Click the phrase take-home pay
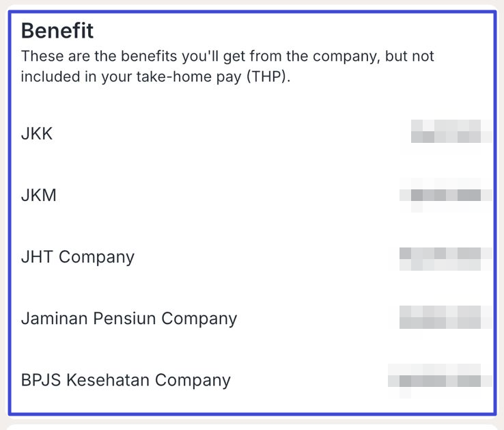The image size is (504, 430). click(188, 77)
